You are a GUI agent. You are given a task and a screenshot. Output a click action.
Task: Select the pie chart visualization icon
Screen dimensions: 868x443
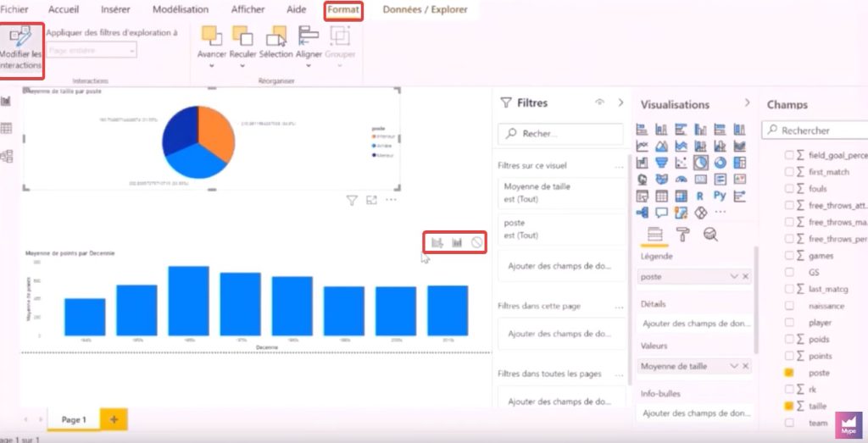(x=700, y=163)
